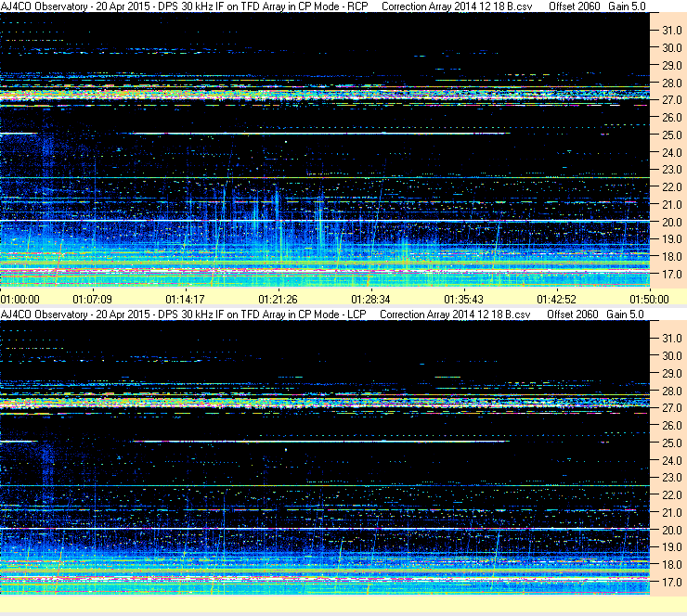Screen dimensions: 687x616
Task: Click the 29.0 frequency label on LCP plot
Action: [672, 374]
